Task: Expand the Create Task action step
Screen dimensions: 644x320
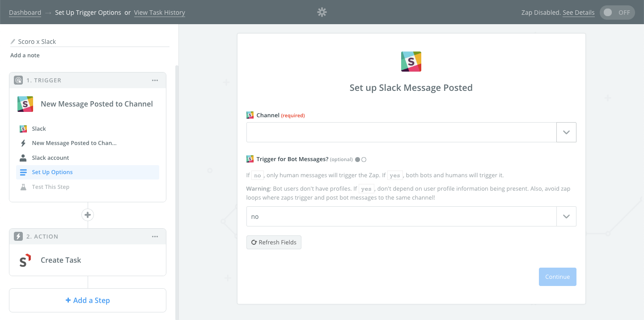Action: point(61,260)
